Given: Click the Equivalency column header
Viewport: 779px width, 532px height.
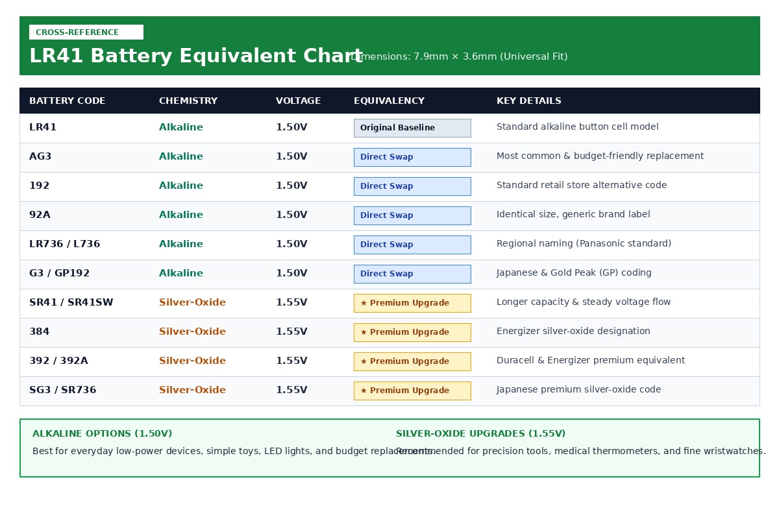Looking at the screenshot, I should pyautogui.click(x=389, y=101).
